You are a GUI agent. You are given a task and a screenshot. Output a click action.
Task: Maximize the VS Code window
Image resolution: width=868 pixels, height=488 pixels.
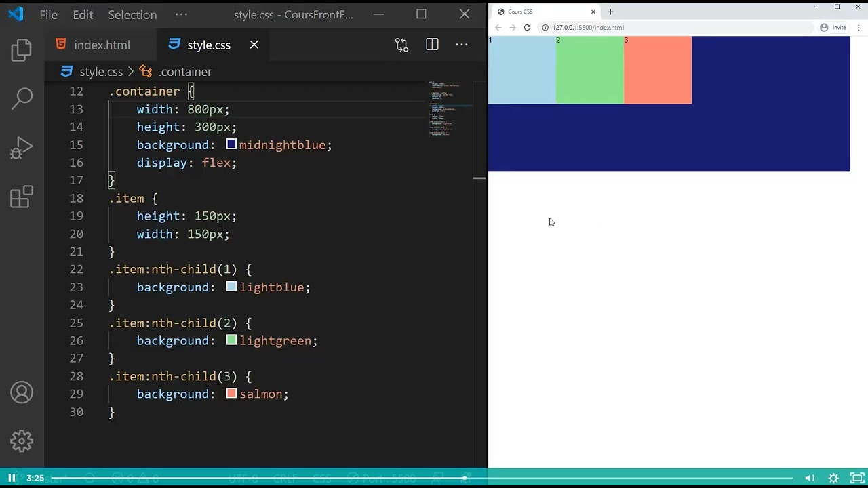[x=421, y=14]
